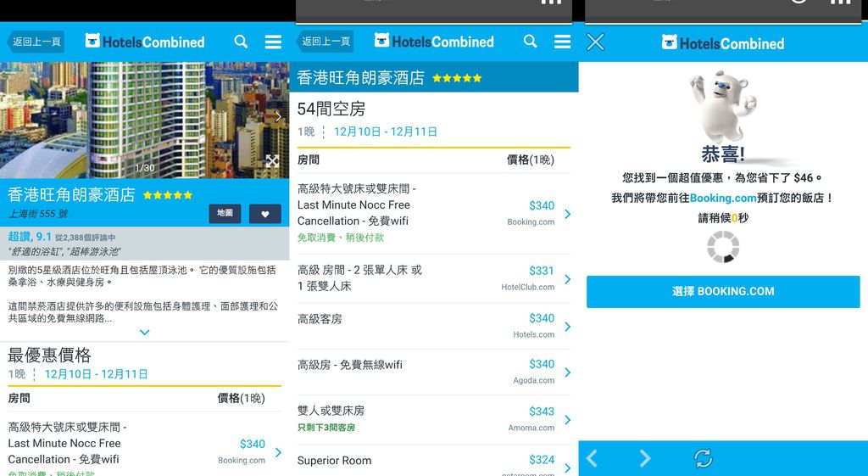Tap the 選擇 BOOKING.COM button
Image resolution: width=868 pixels, height=476 pixels.
coord(723,292)
